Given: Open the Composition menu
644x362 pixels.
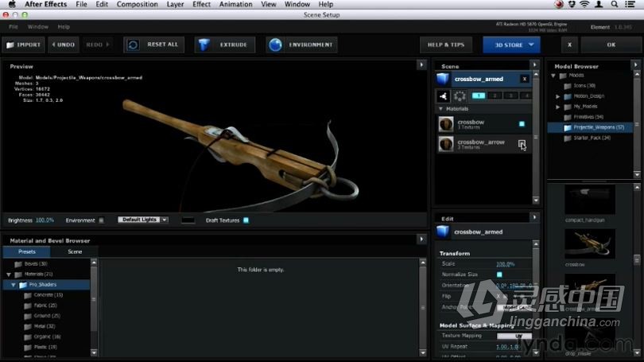Looking at the screenshot, I should pyautogui.click(x=137, y=5).
